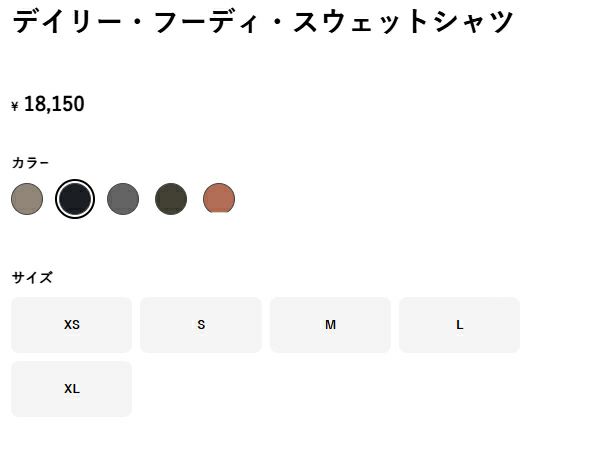Click the カラー label
Image resolution: width=600 pixels, height=450 pixels.
30,163
